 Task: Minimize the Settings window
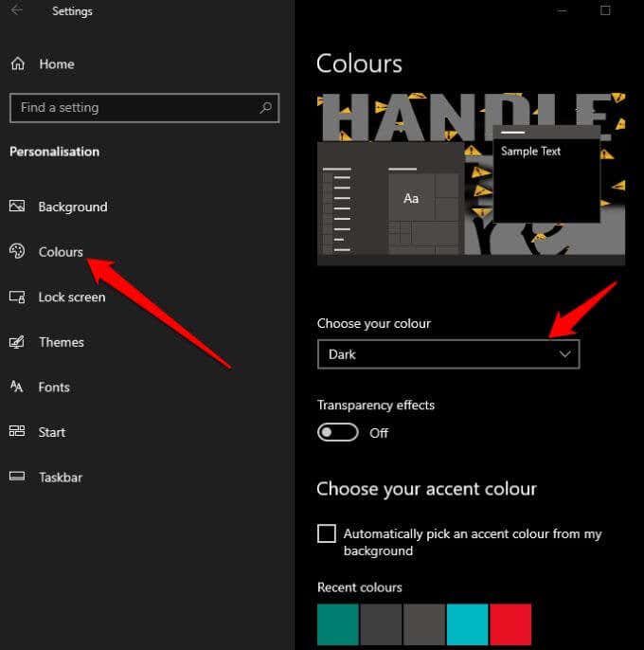(x=562, y=10)
